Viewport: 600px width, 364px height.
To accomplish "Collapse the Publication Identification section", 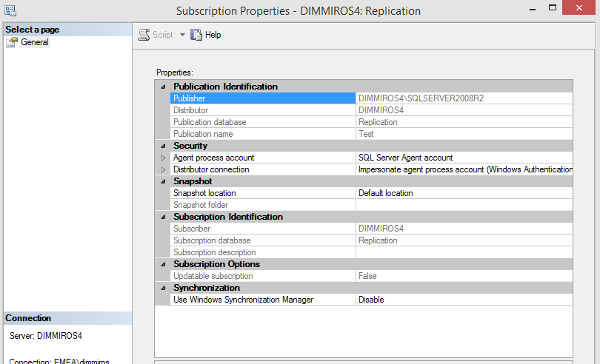I will [163, 87].
